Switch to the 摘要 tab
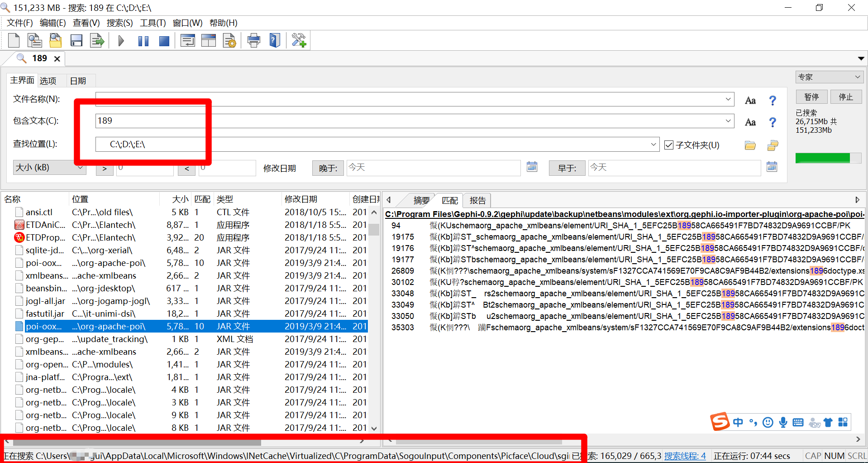Viewport: 868px width, 463px height. tap(421, 200)
